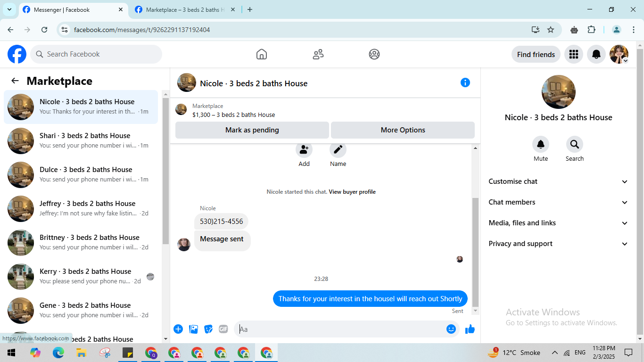Reload the page
644x362 pixels.
point(44,30)
